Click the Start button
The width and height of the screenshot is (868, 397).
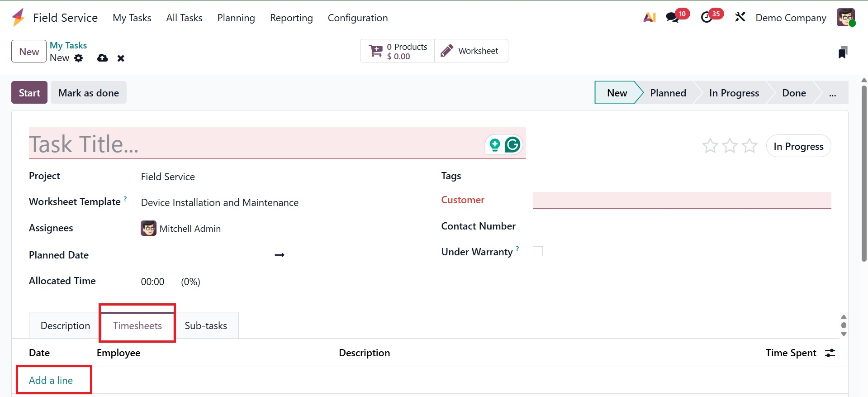point(29,93)
